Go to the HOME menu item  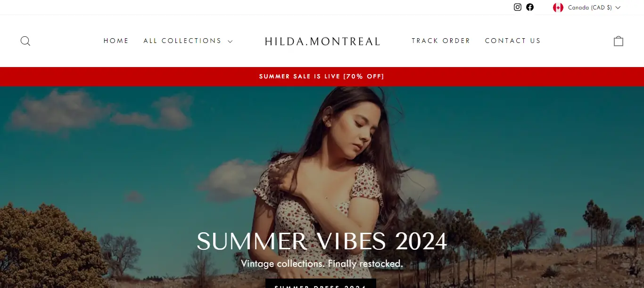(116, 41)
